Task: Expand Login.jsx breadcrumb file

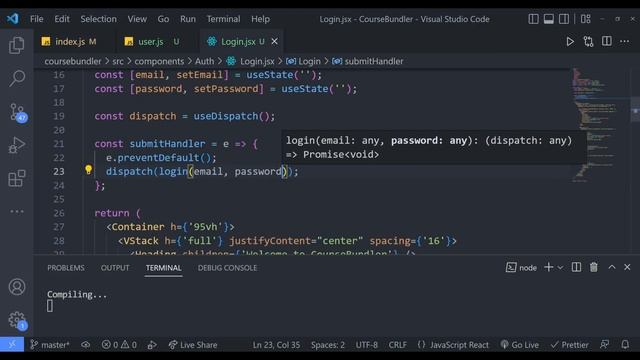Action: (x=251, y=61)
